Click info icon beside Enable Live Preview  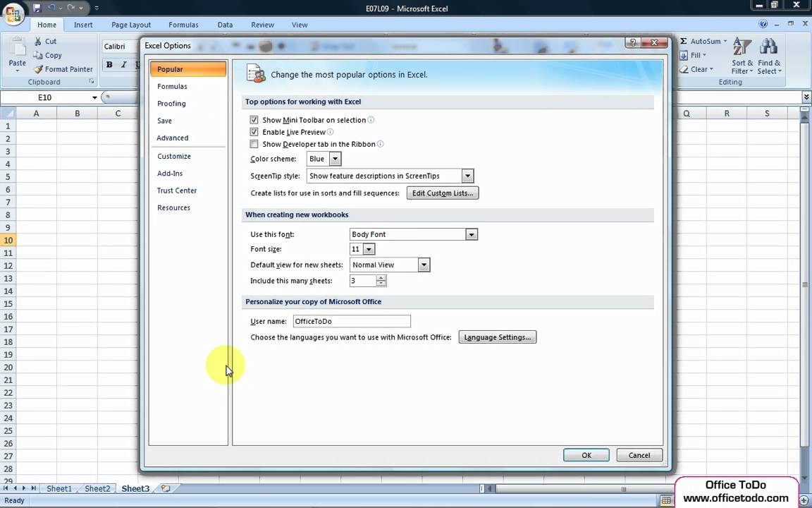click(330, 132)
